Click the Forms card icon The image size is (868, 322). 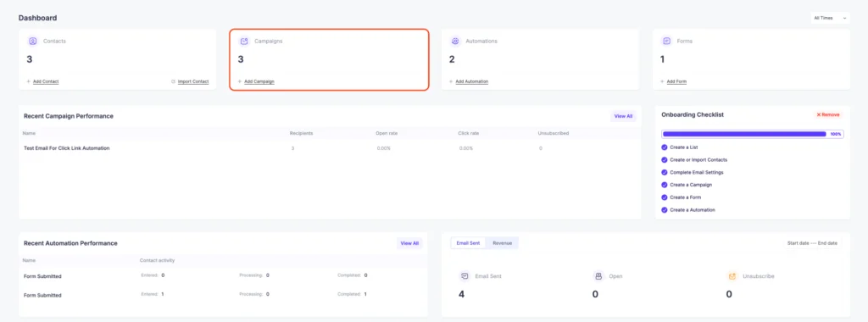[x=667, y=41]
